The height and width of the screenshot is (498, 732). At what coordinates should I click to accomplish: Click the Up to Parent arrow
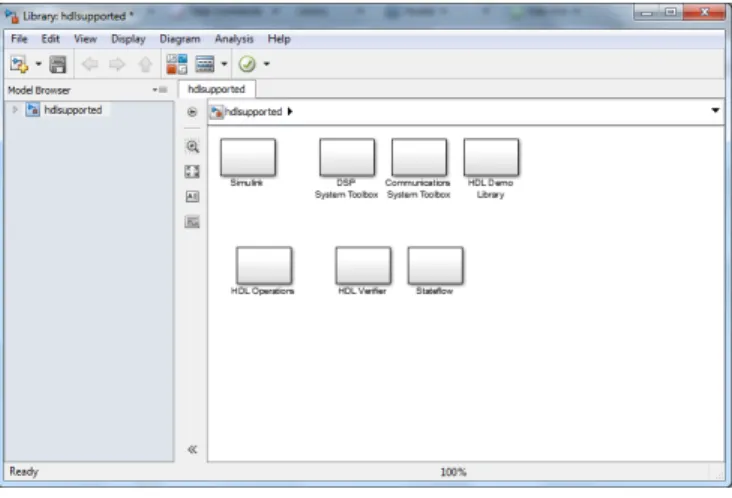click(145, 64)
